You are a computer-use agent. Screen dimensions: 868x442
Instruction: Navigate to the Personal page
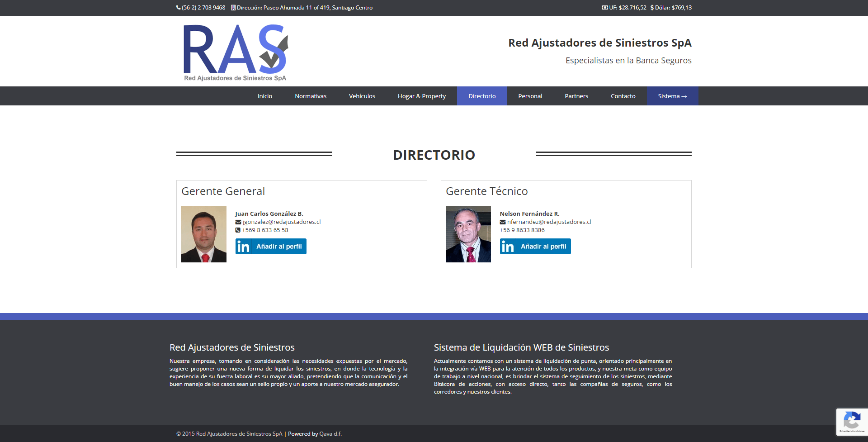tap(530, 96)
